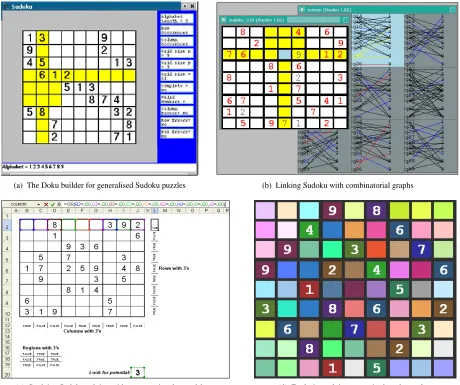This screenshot has height=385, width=460.
Task: Click the 'Rows with 3's' label
Action: 174,268
